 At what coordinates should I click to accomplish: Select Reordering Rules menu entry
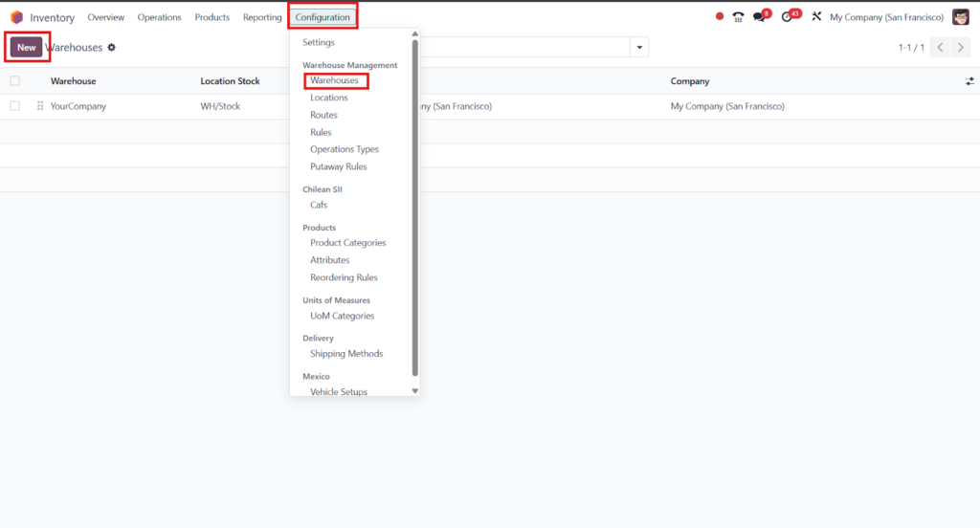coord(344,277)
